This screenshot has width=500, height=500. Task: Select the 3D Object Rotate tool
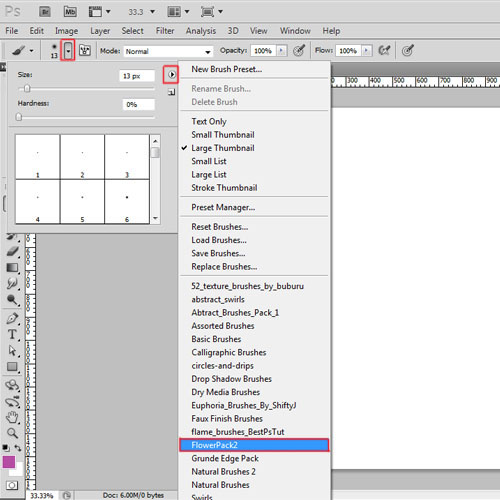click(13, 385)
